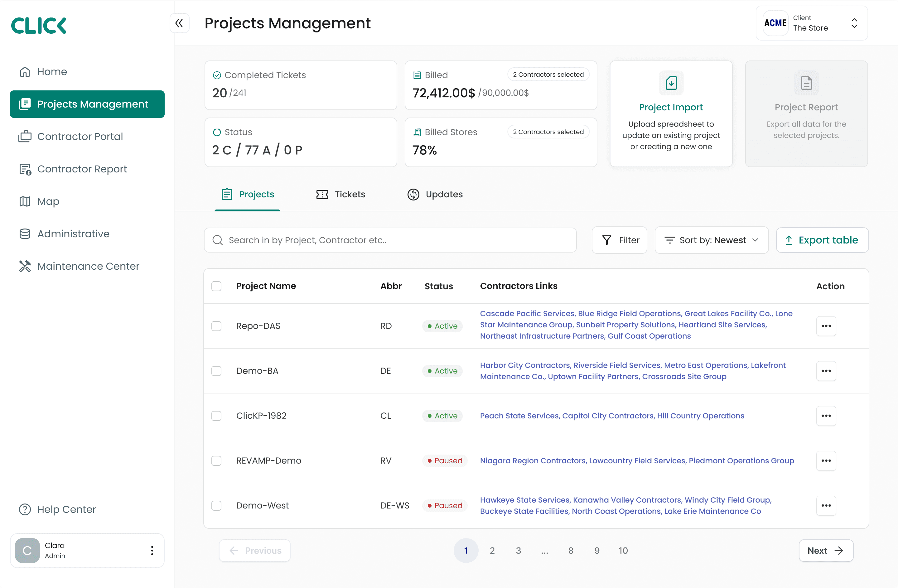
Task: Click the project search input field
Action: 390,240
